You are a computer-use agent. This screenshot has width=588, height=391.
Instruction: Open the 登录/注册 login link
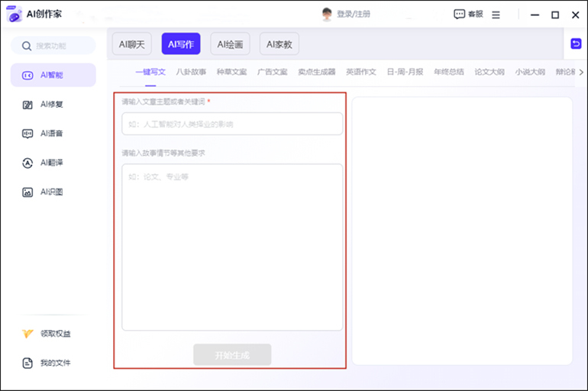point(354,15)
